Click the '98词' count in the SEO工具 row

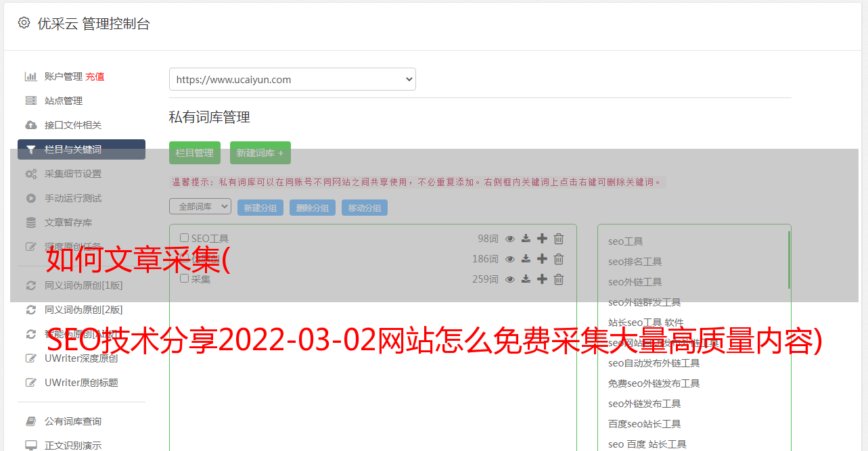click(488, 239)
